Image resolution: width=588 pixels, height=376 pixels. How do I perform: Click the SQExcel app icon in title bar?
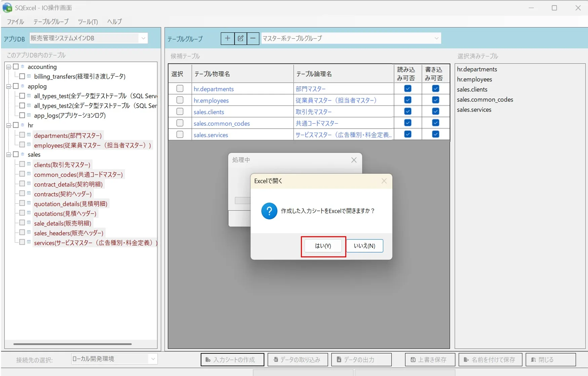coord(7,7)
